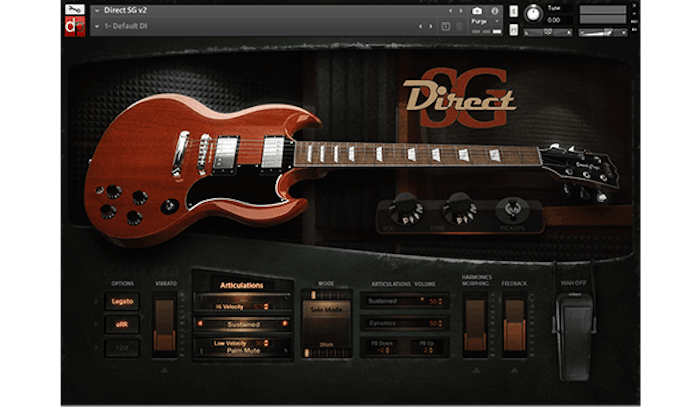Click the triangle below the Feedback slider
This screenshot has width=700, height=407.
(x=514, y=370)
